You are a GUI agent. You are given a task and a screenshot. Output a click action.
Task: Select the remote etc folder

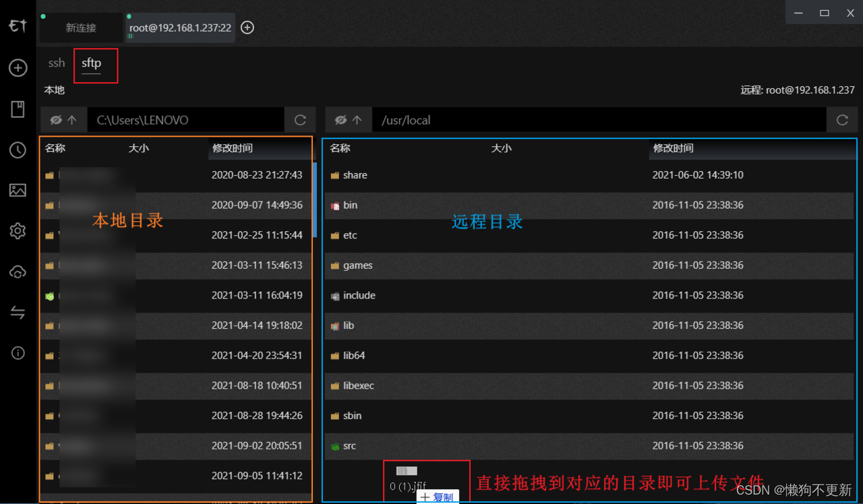[589, 235]
